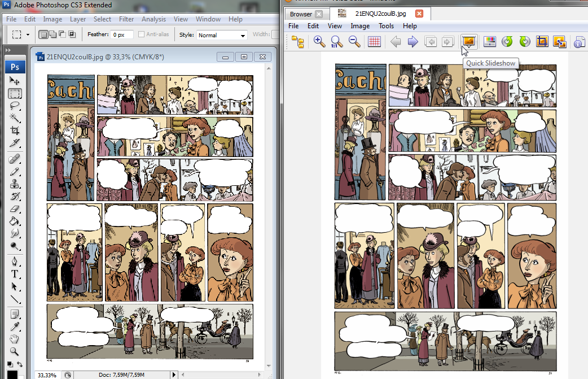Open the Analysis menu in Photoshop
Image resolution: width=588 pixels, height=379 pixels.
[153, 19]
